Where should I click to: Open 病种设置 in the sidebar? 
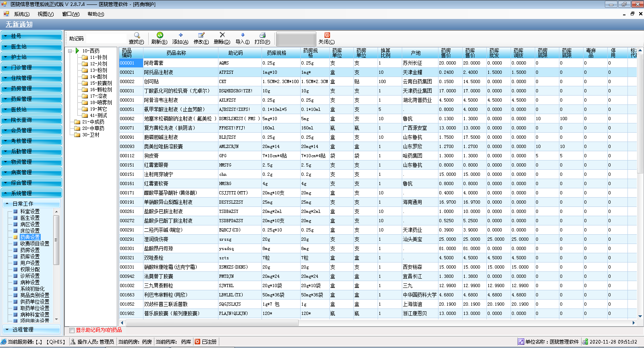(30, 282)
